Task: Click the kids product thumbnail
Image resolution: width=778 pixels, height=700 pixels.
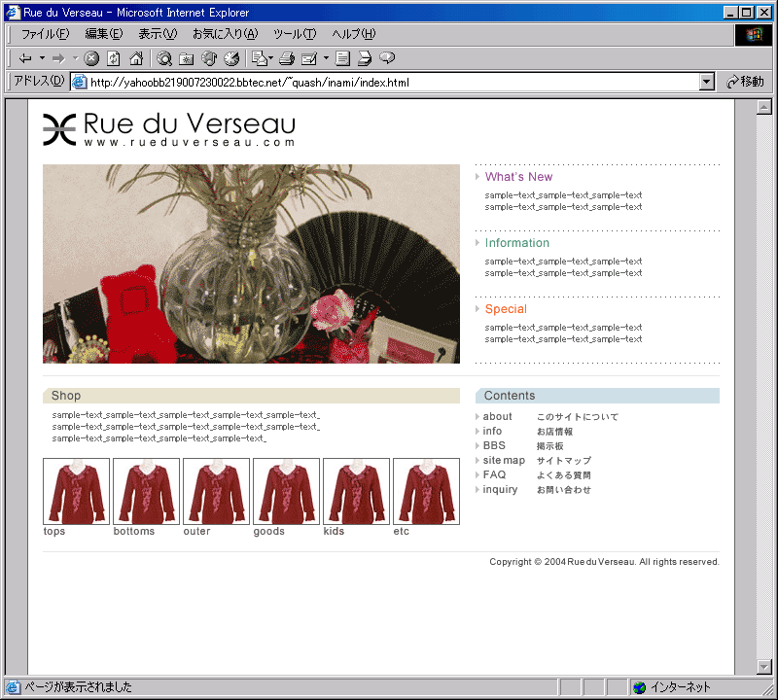Action: (x=356, y=491)
